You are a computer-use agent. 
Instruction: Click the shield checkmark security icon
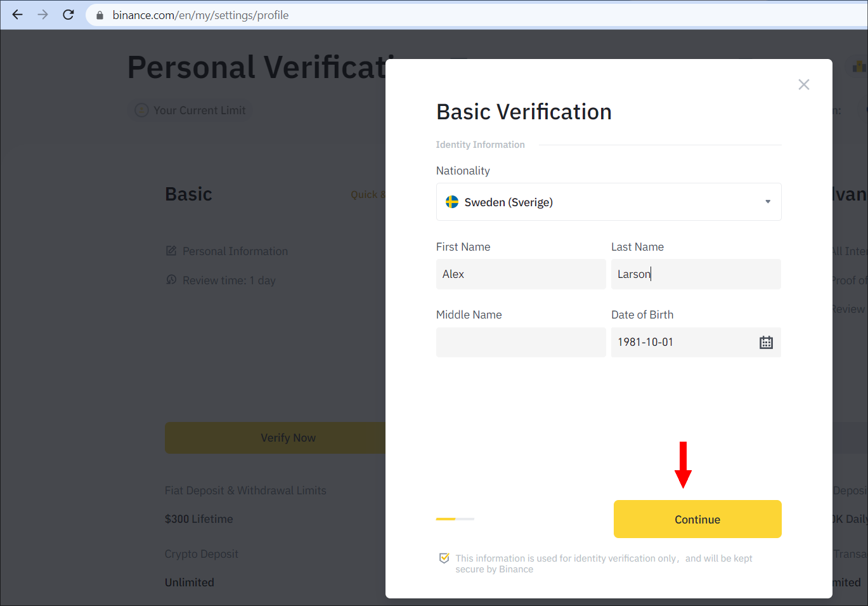[x=444, y=558]
